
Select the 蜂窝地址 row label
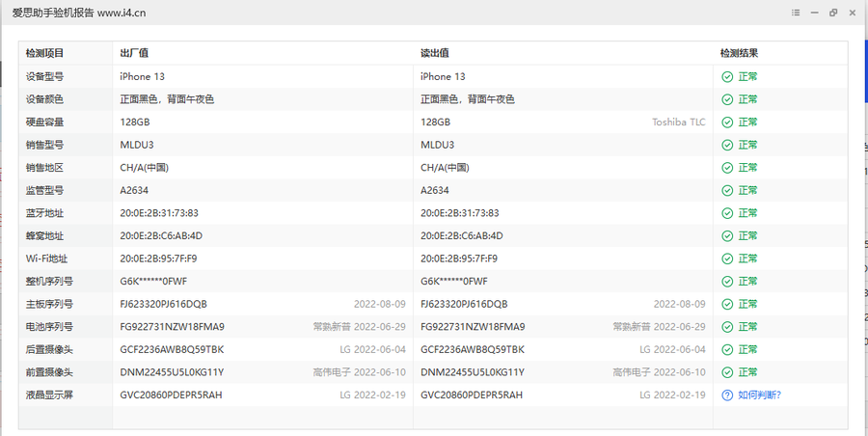(44, 235)
